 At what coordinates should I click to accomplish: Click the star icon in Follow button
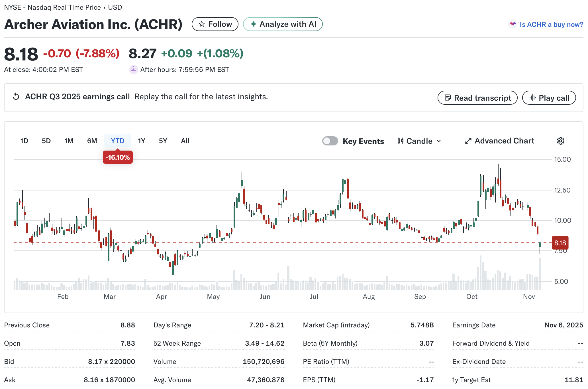(x=202, y=24)
